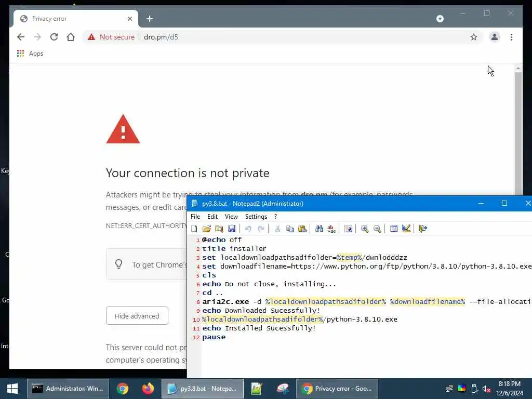
Task: Bookmark this page with the star icon
Action: click(474, 37)
